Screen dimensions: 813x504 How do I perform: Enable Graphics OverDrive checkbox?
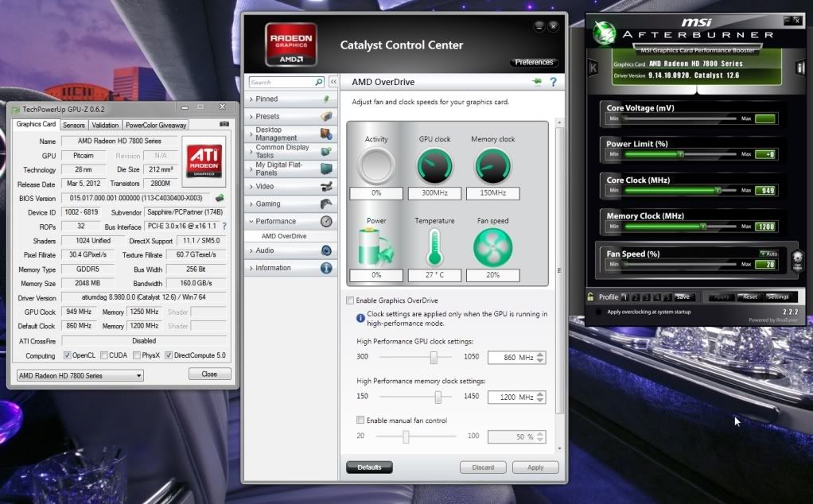click(x=350, y=300)
